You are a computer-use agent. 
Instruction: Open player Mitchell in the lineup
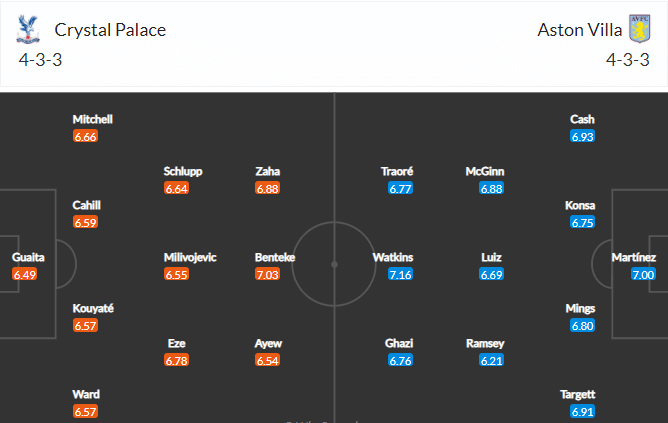click(x=92, y=119)
